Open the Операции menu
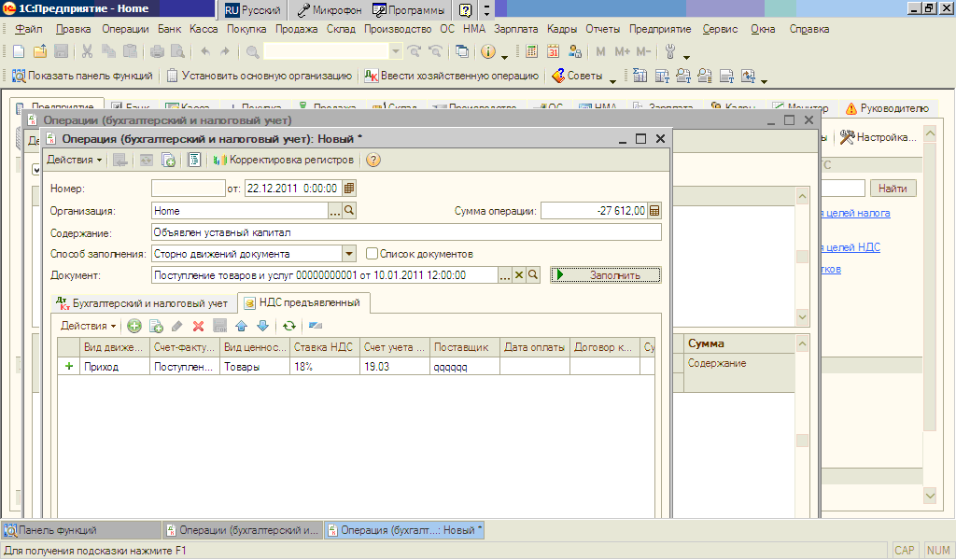The image size is (956, 560). (125, 29)
